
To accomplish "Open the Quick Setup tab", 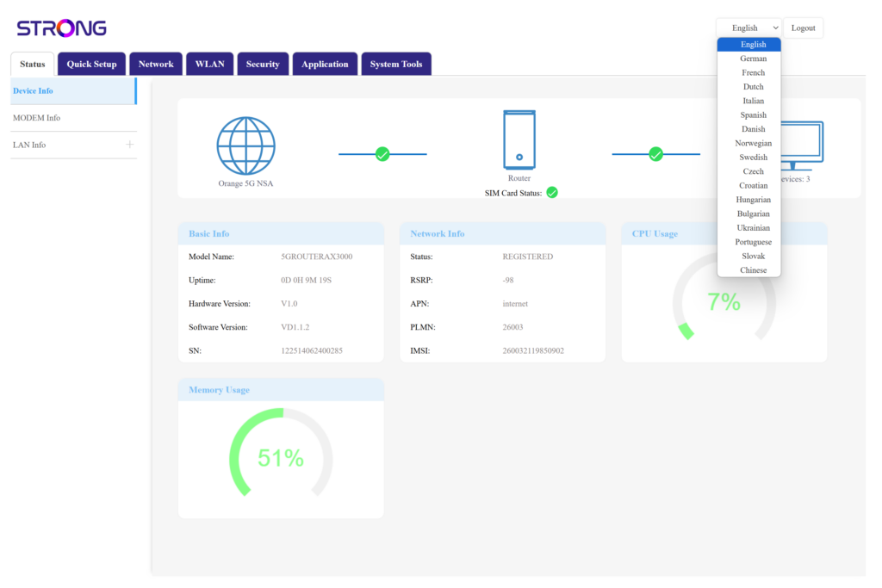I will coord(91,65).
